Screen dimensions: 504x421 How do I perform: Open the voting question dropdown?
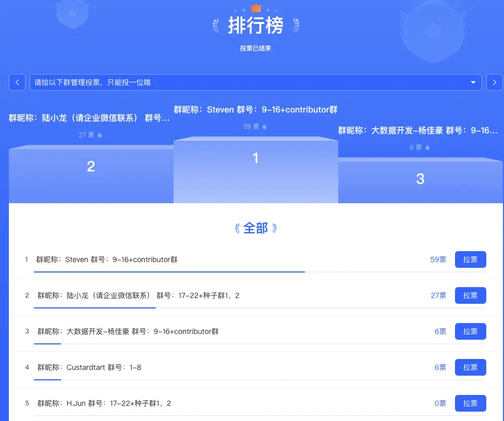pyautogui.click(x=473, y=82)
